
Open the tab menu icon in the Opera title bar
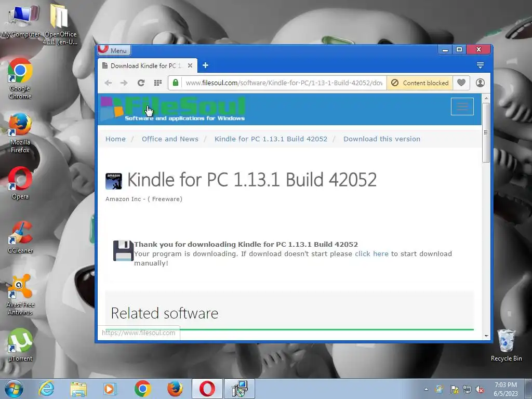point(480,65)
